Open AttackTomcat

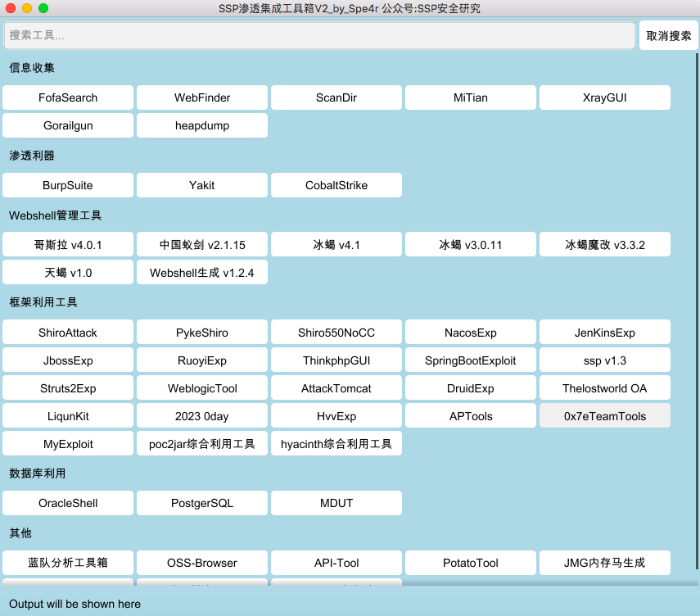(336, 387)
